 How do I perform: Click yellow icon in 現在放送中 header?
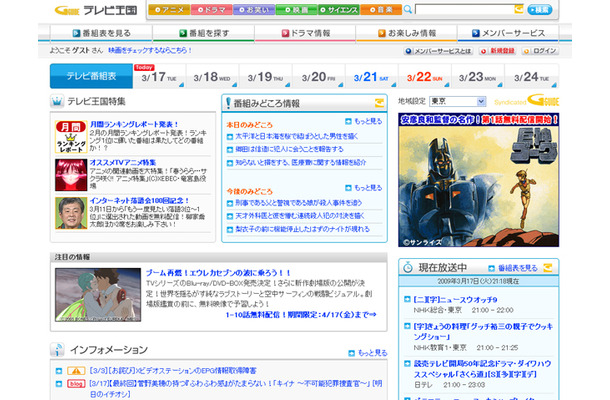click(x=548, y=268)
